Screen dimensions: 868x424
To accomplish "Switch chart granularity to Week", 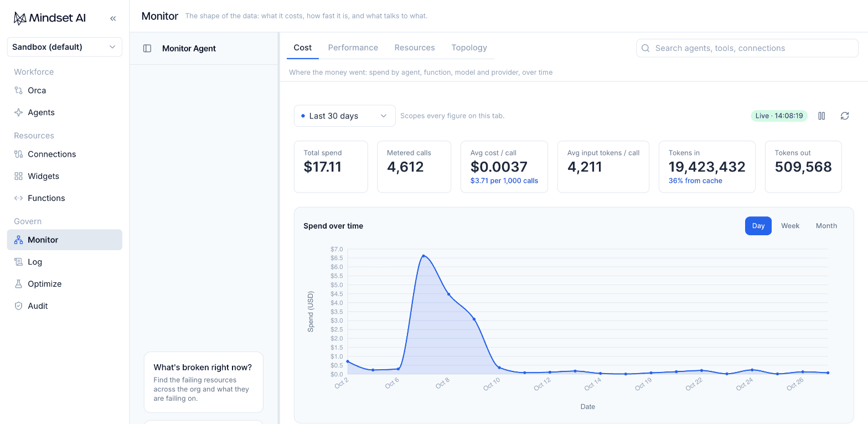I will [x=790, y=226].
